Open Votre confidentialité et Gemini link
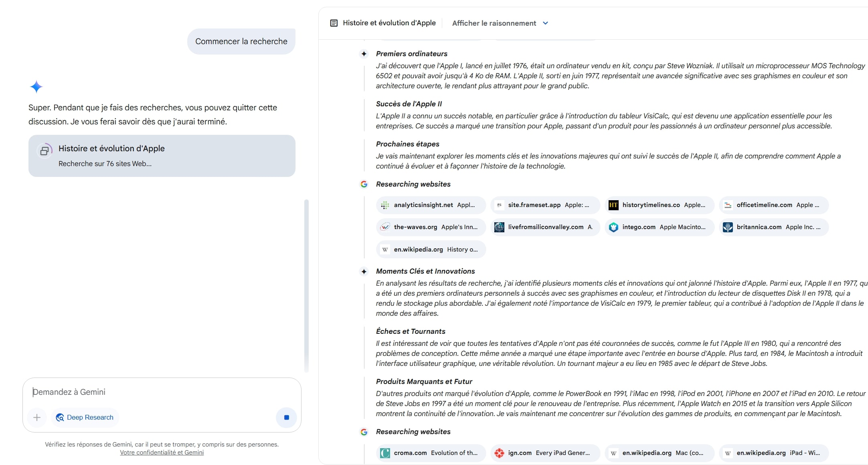 tap(162, 453)
